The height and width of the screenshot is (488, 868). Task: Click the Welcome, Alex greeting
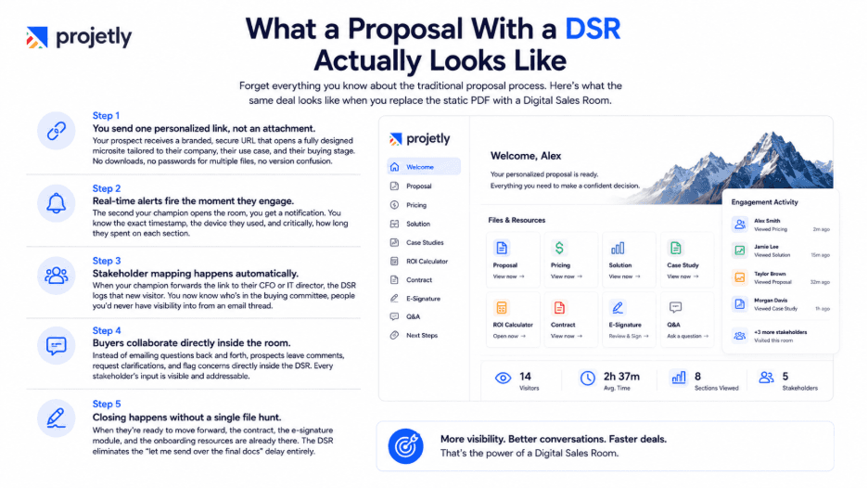(x=525, y=156)
